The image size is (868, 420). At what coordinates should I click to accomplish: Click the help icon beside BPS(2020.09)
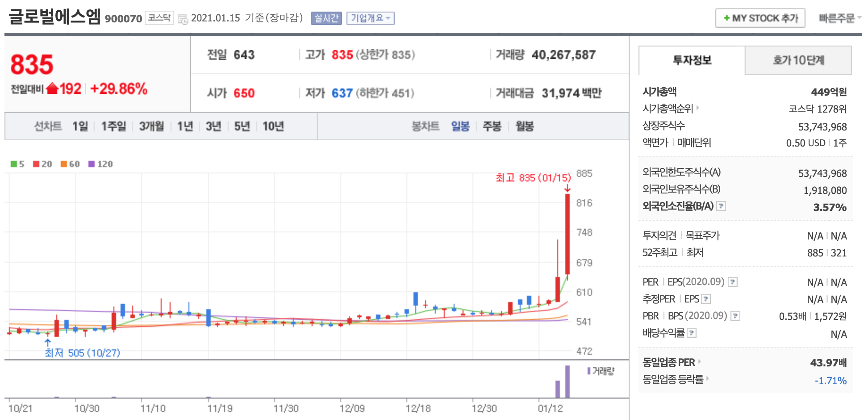click(x=735, y=316)
